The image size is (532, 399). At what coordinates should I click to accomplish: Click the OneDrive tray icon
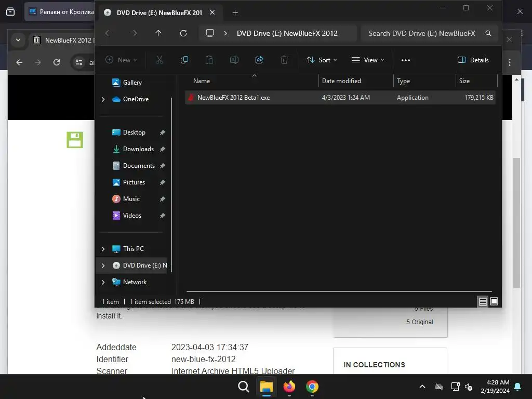pos(439,387)
